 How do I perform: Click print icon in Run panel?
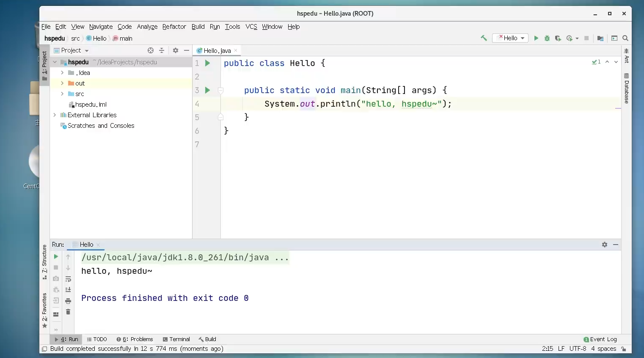(x=68, y=301)
